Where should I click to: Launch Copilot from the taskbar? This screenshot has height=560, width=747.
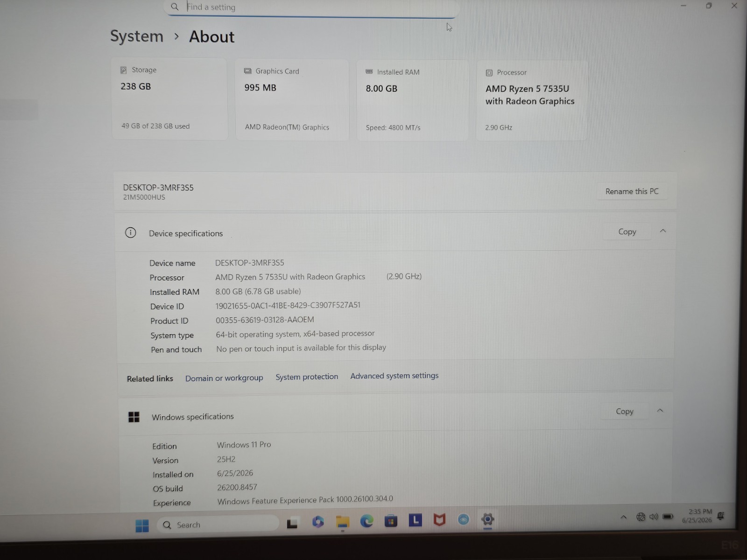318,522
